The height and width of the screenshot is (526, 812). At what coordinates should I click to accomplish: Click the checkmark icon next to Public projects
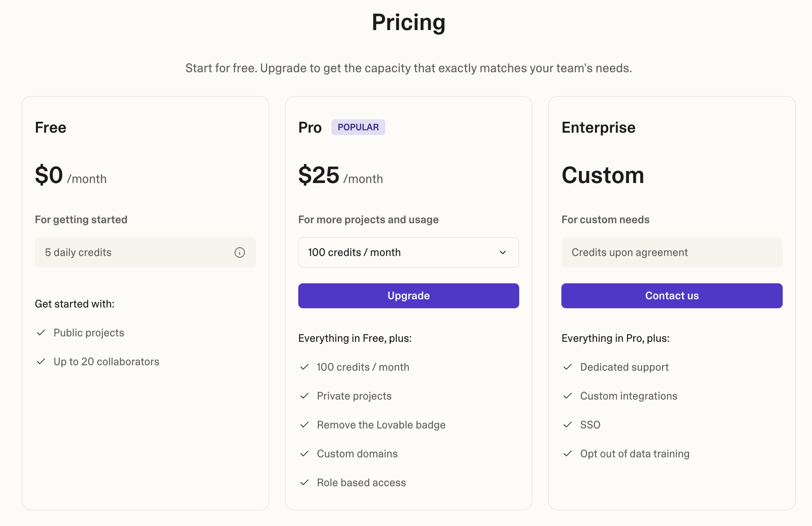41,332
